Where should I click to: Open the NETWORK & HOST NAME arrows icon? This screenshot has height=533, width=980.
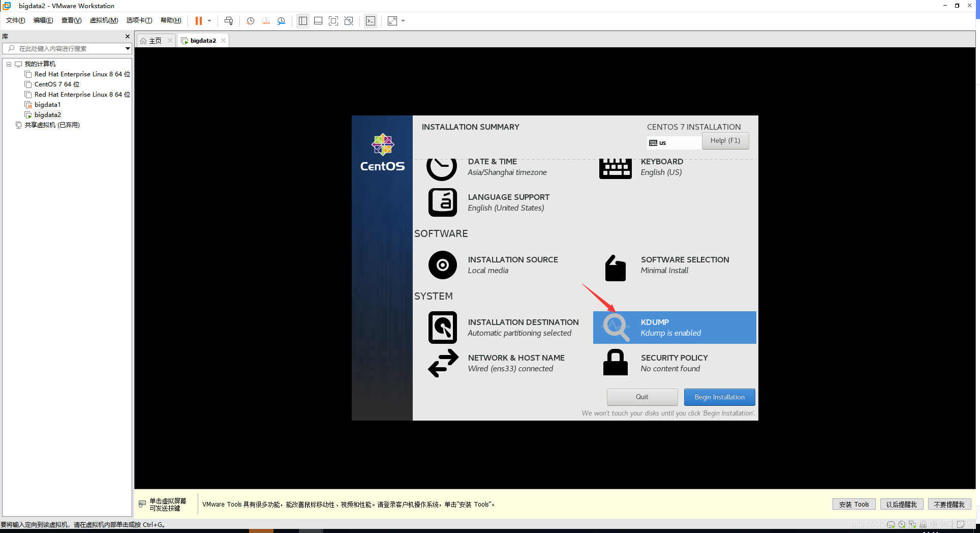(x=443, y=363)
